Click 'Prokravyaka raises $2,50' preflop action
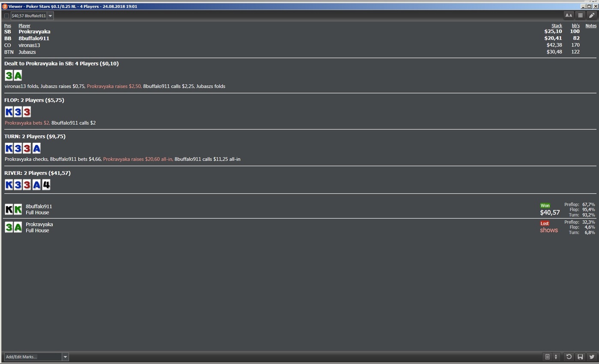Viewport: 599px width, 364px height. click(114, 86)
